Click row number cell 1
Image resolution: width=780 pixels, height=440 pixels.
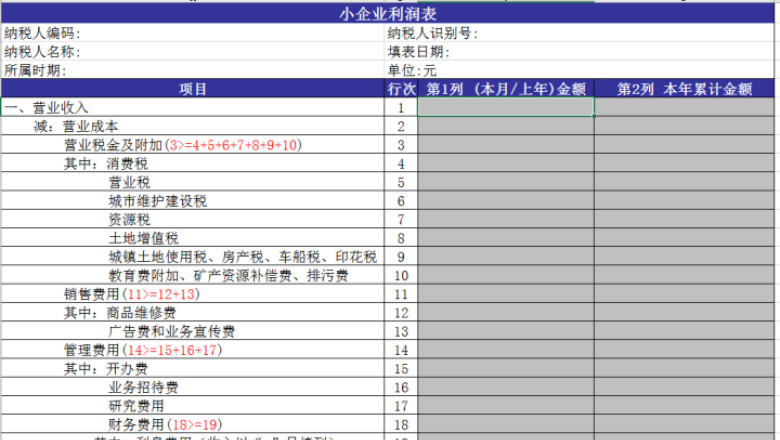[401, 107]
